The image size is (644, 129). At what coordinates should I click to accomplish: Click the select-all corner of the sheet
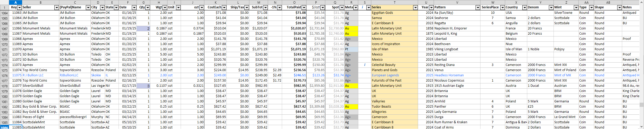point(4,2)
